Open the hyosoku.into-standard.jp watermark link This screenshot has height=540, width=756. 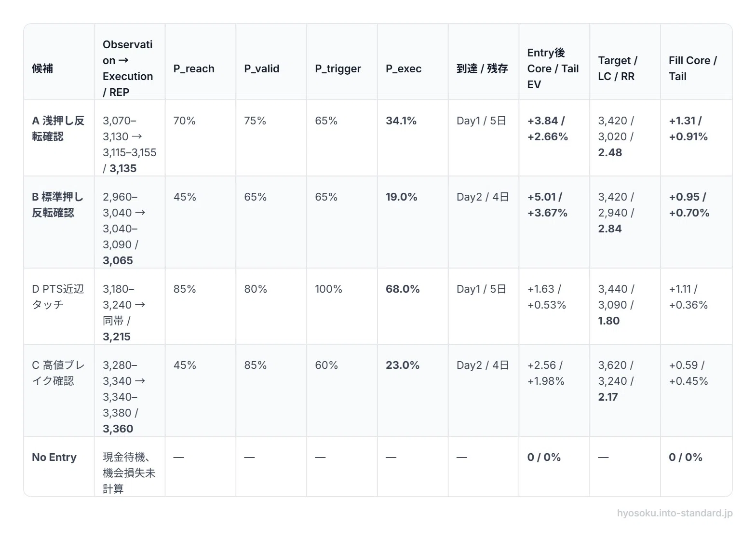click(x=675, y=513)
